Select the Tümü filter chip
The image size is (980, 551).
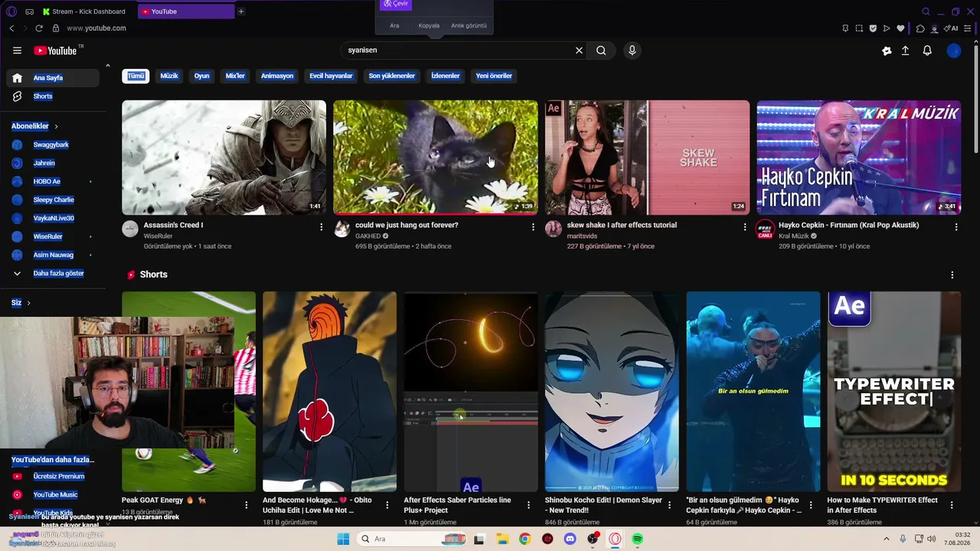[x=136, y=77]
